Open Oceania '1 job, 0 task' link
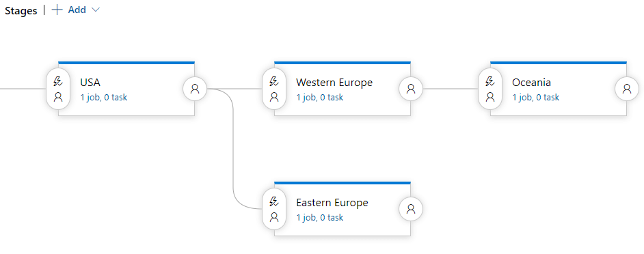Image resolution: width=644 pixels, height=254 pixels. click(536, 98)
